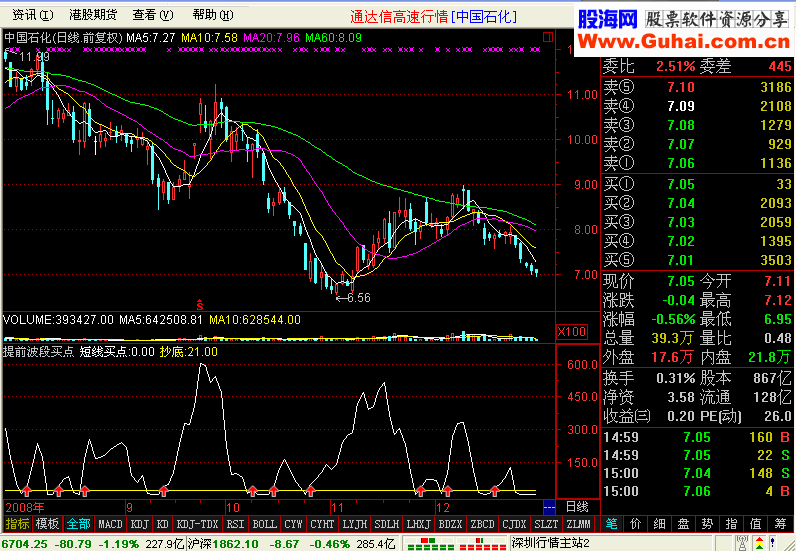Switch to the ZLMM indicator
This screenshot has width=796, height=551.
pyautogui.click(x=578, y=524)
